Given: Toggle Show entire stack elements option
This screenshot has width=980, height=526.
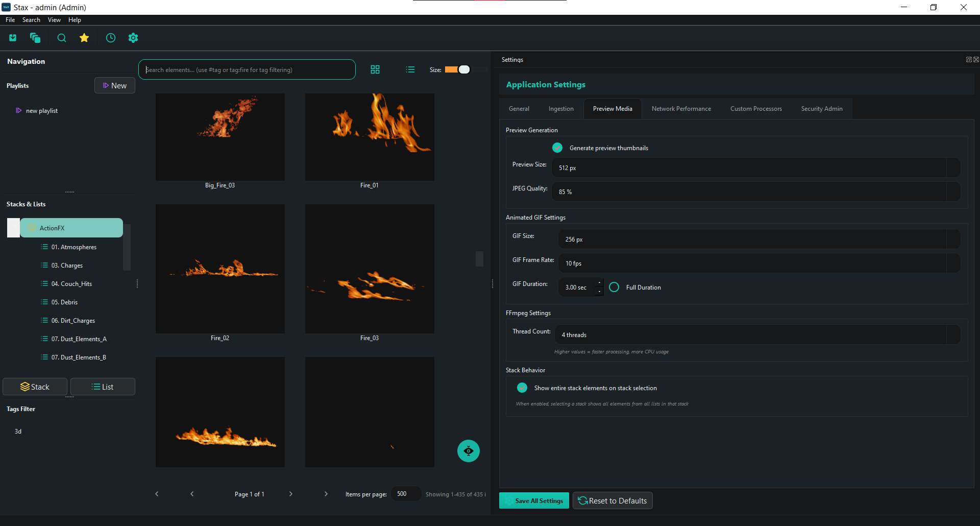Looking at the screenshot, I should (x=522, y=388).
